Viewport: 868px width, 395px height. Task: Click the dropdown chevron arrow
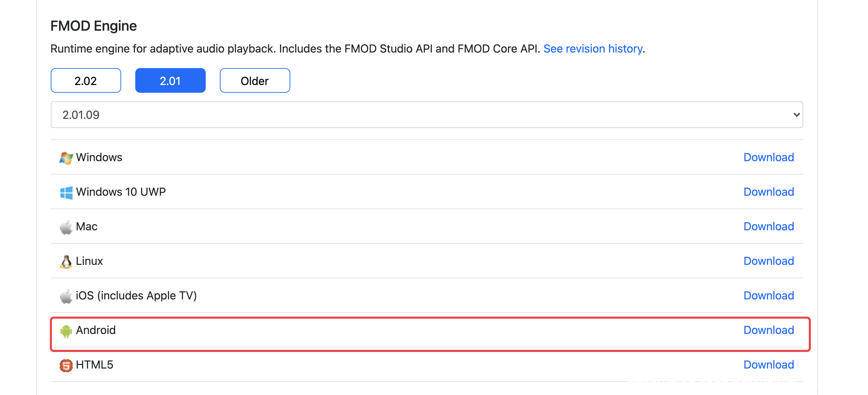[796, 115]
